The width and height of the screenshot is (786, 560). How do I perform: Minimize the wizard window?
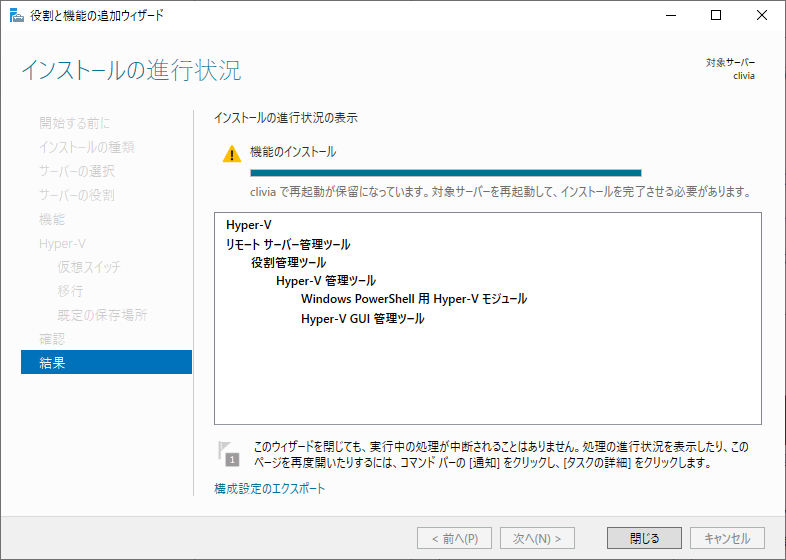(x=671, y=16)
